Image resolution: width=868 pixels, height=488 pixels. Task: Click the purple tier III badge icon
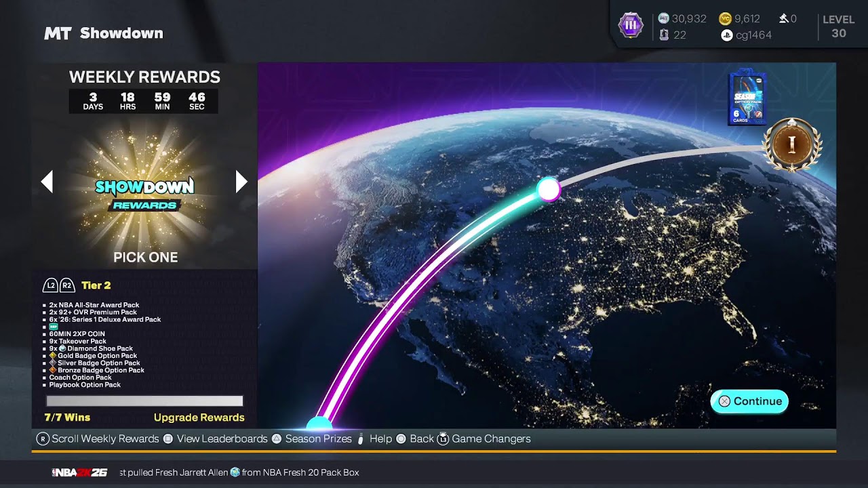tap(631, 26)
